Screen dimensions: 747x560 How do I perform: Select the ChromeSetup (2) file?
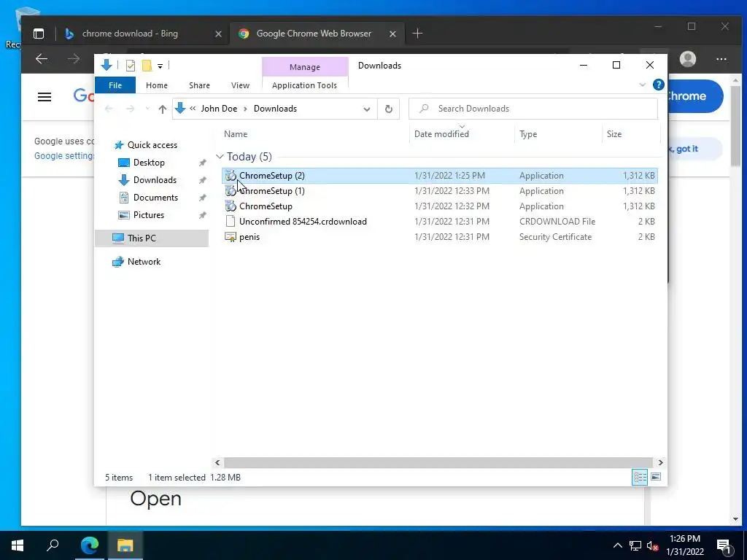[x=440, y=175]
